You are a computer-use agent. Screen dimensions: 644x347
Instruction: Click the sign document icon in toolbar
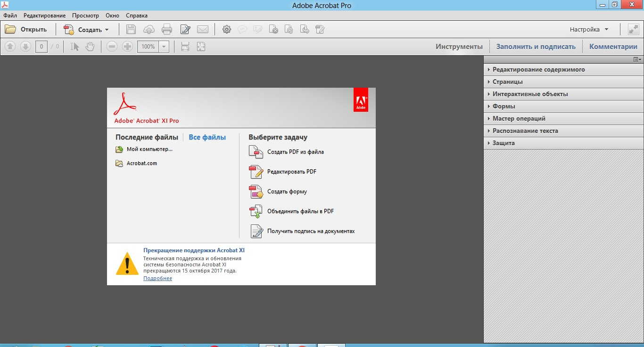[320, 29]
